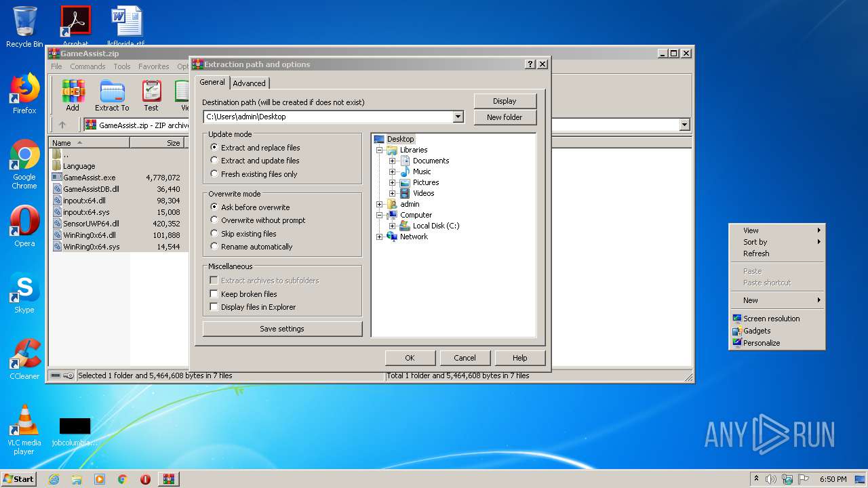Click the Display button

pyautogui.click(x=505, y=101)
